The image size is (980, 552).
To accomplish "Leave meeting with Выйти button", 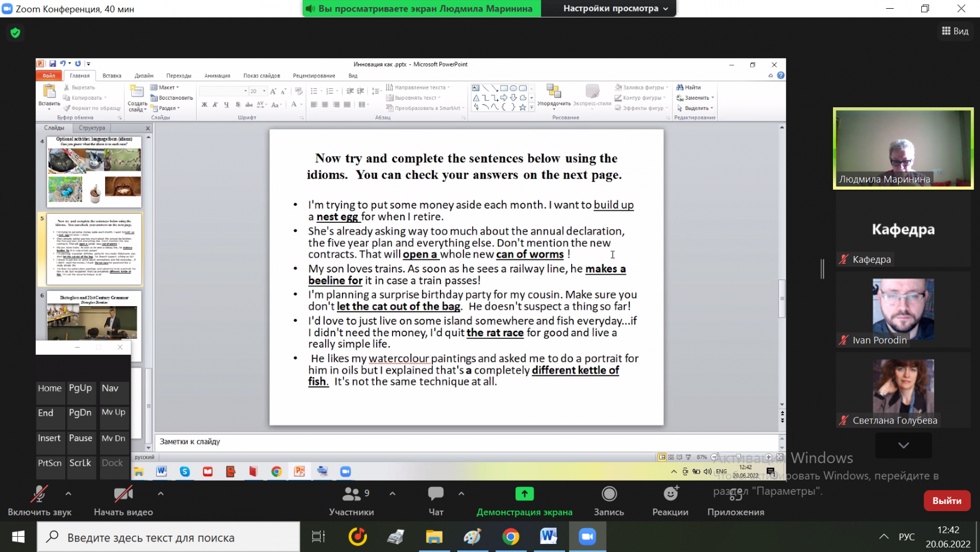I will [947, 501].
